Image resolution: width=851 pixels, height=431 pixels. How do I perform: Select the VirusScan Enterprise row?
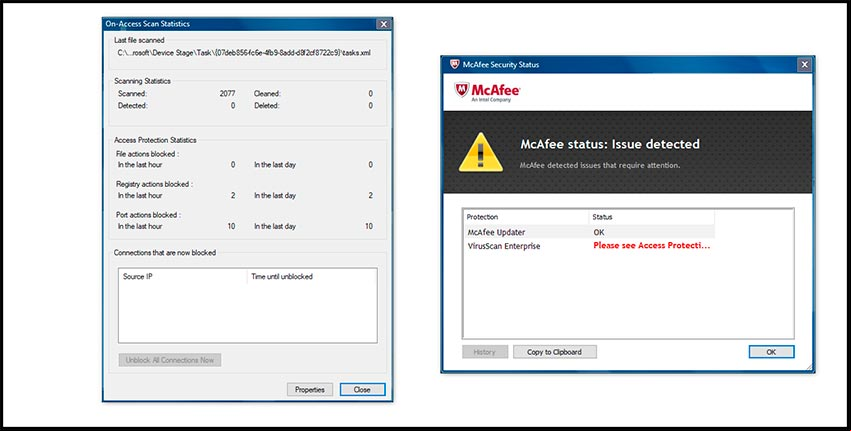[x=589, y=246]
